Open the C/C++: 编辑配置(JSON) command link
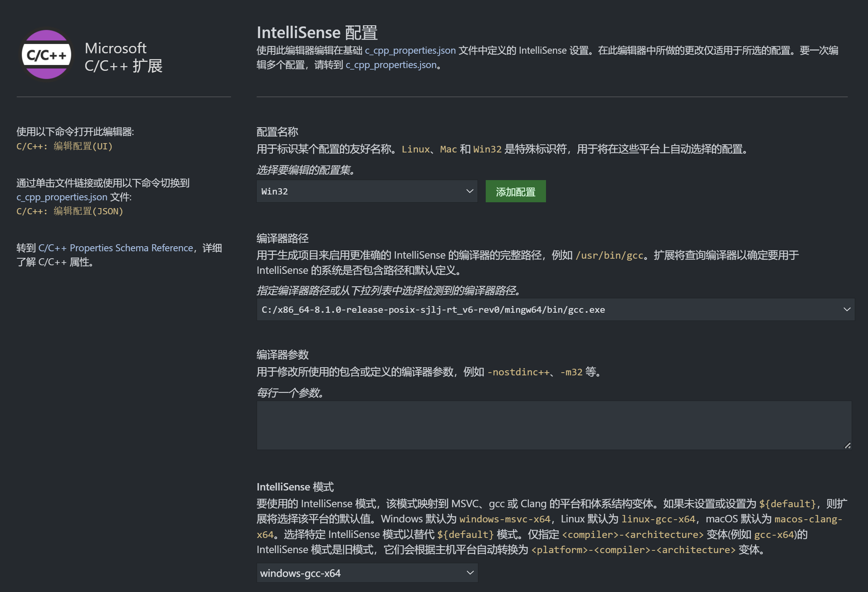868x592 pixels. pyautogui.click(x=69, y=211)
